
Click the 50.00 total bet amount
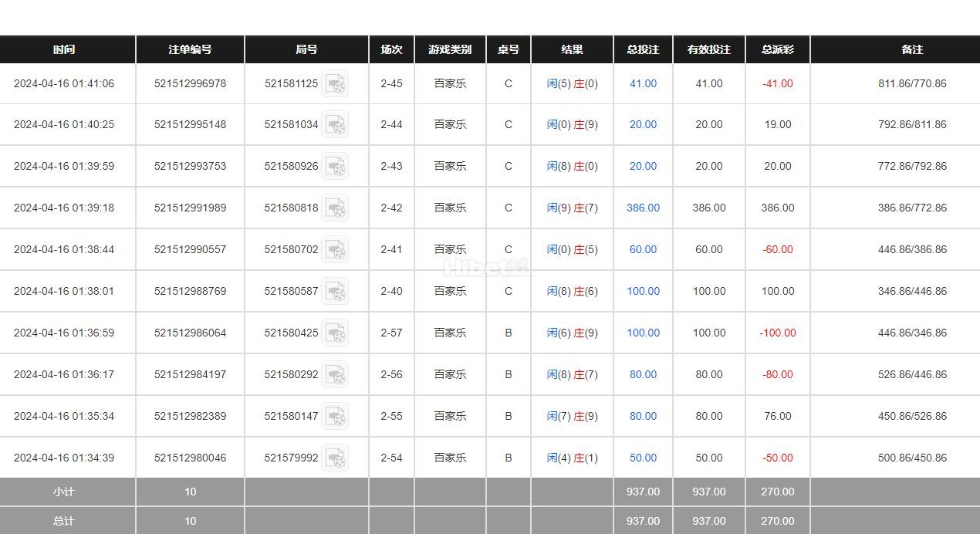(x=643, y=458)
